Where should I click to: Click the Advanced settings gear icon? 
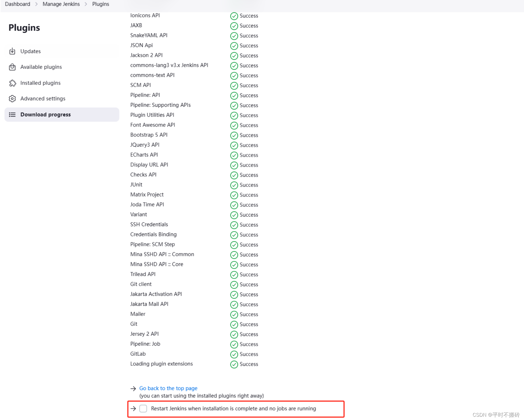coord(12,99)
